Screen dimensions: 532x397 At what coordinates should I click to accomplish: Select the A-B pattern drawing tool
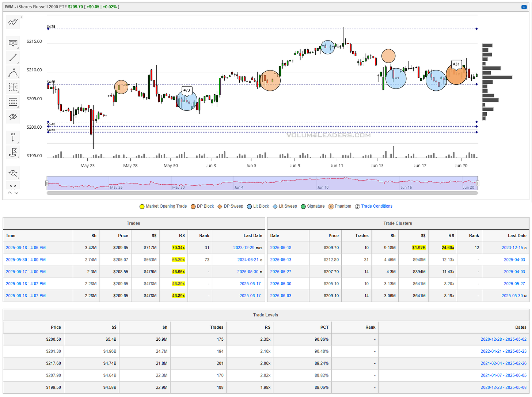13,72
